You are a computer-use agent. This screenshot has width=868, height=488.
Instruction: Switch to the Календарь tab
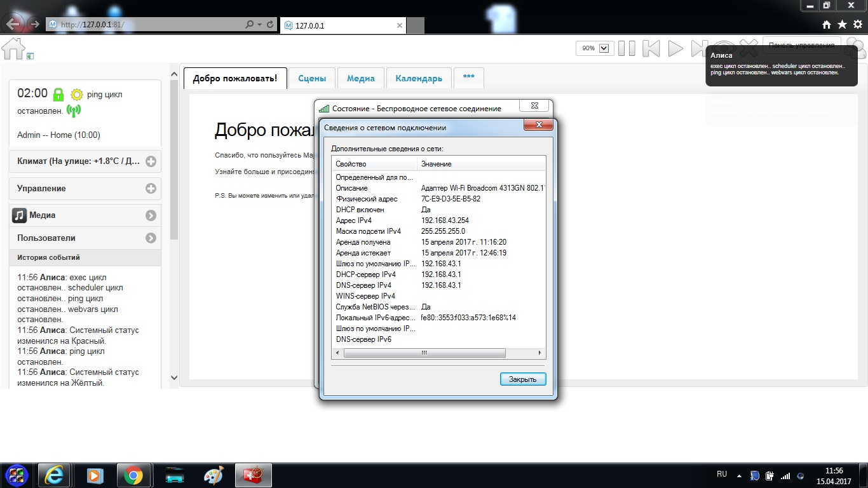tap(419, 79)
